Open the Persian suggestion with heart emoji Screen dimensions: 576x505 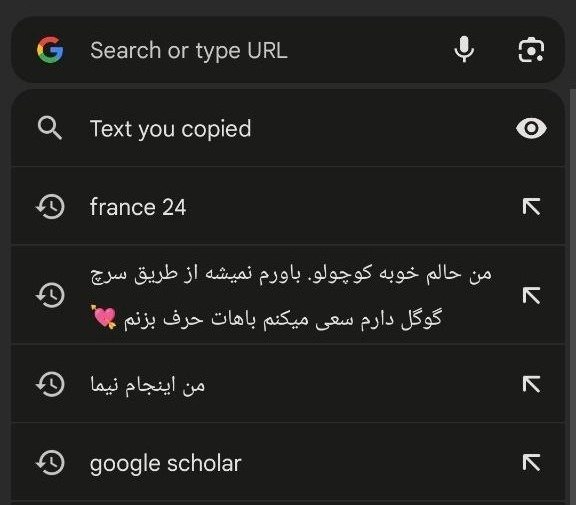pyautogui.click(x=288, y=296)
